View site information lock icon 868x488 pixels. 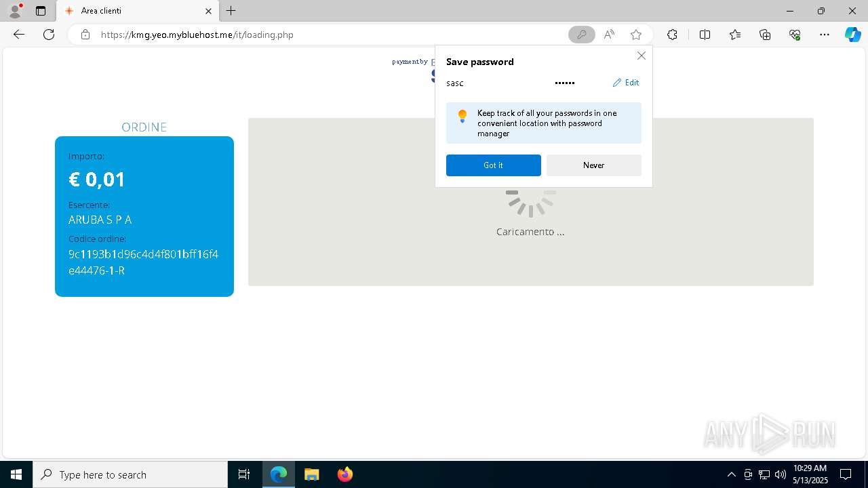pos(85,35)
